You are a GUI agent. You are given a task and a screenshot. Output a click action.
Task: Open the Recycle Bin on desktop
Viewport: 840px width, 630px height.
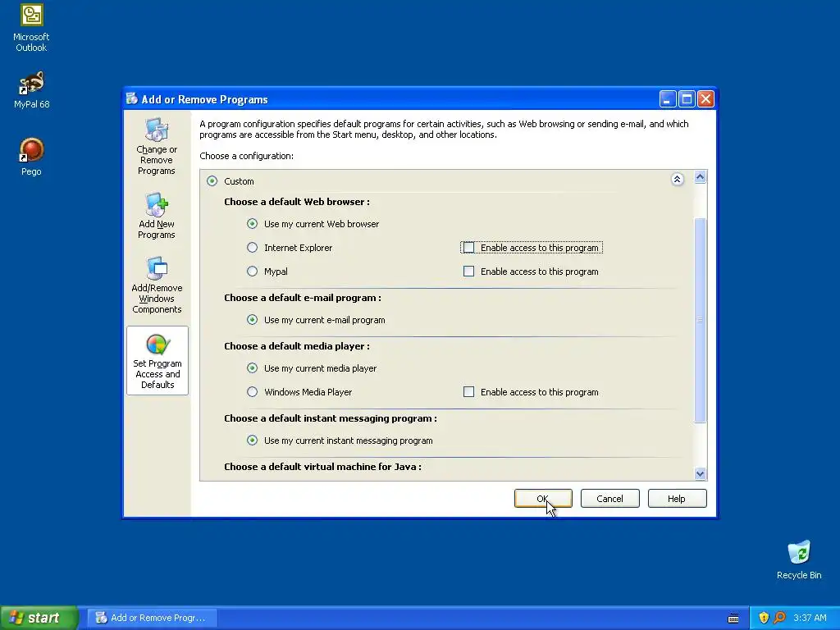point(799,559)
